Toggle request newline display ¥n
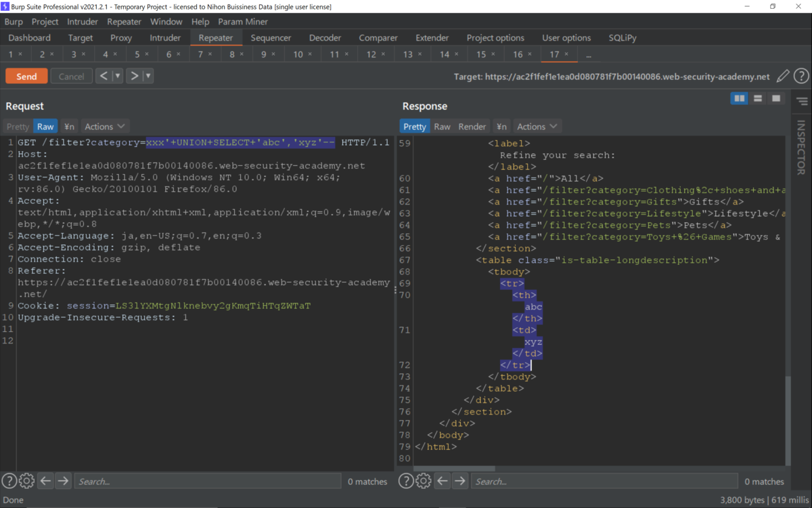 click(69, 127)
